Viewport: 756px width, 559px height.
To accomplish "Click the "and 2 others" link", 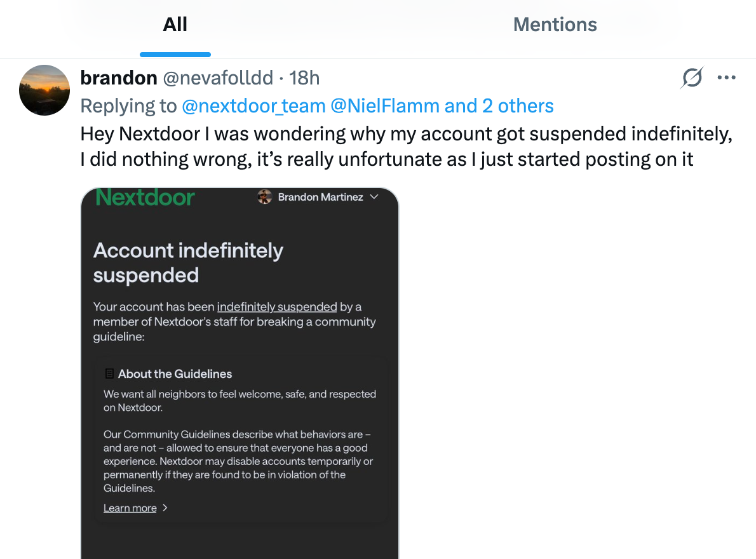I will point(499,106).
